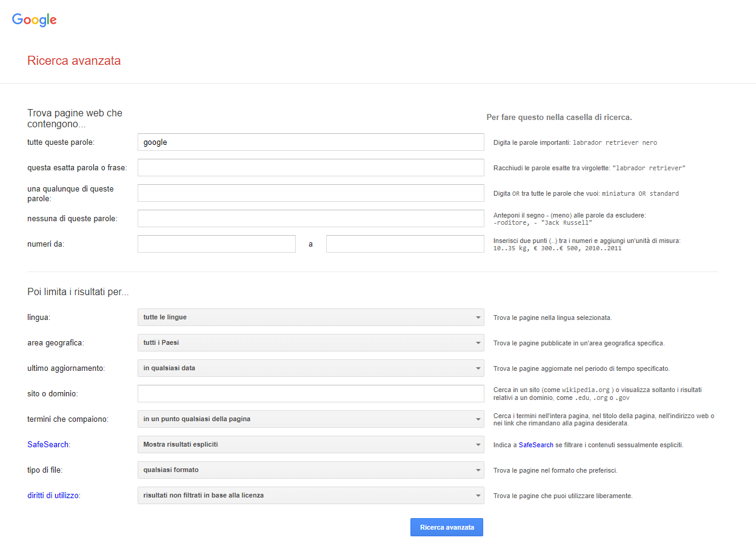Viewport: 756px width, 546px height.
Task: Open the SafeSearch filter dropdown
Action: point(310,445)
